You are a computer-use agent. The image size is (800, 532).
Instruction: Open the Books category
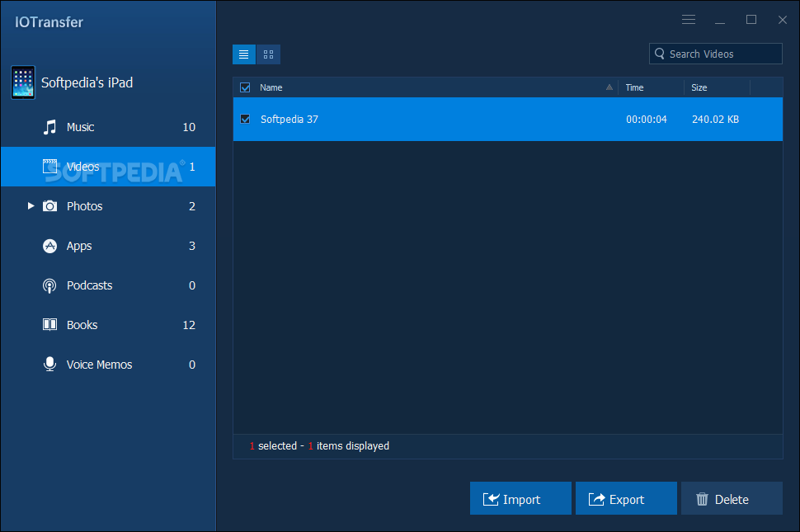(108, 325)
